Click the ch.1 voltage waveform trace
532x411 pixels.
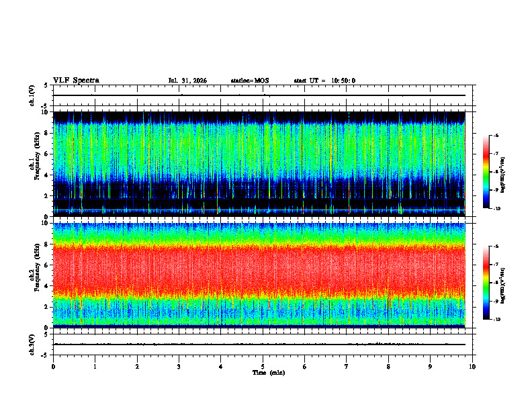[x=259, y=95]
